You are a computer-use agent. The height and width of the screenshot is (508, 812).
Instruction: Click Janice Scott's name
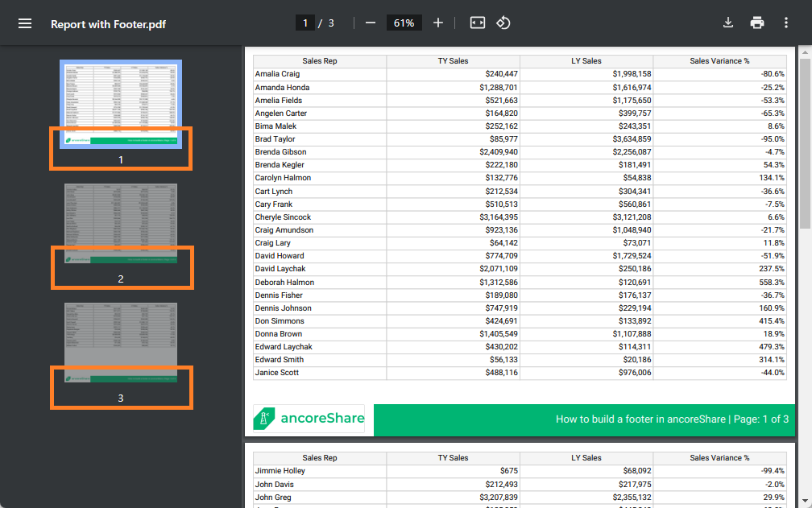coord(277,373)
